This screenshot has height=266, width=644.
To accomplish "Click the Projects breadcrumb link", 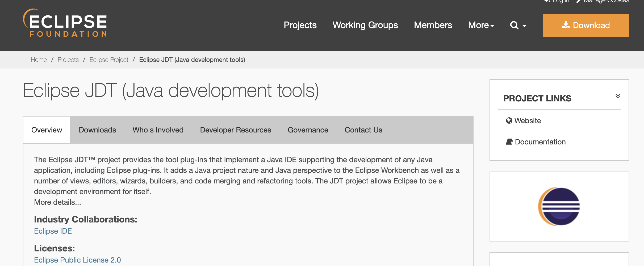I will [x=68, y=60].
